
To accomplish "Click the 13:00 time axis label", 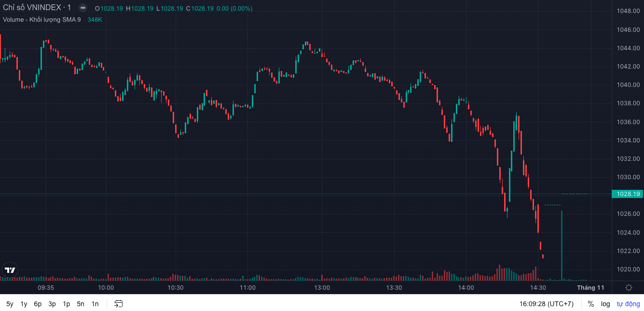I will 322,287.
